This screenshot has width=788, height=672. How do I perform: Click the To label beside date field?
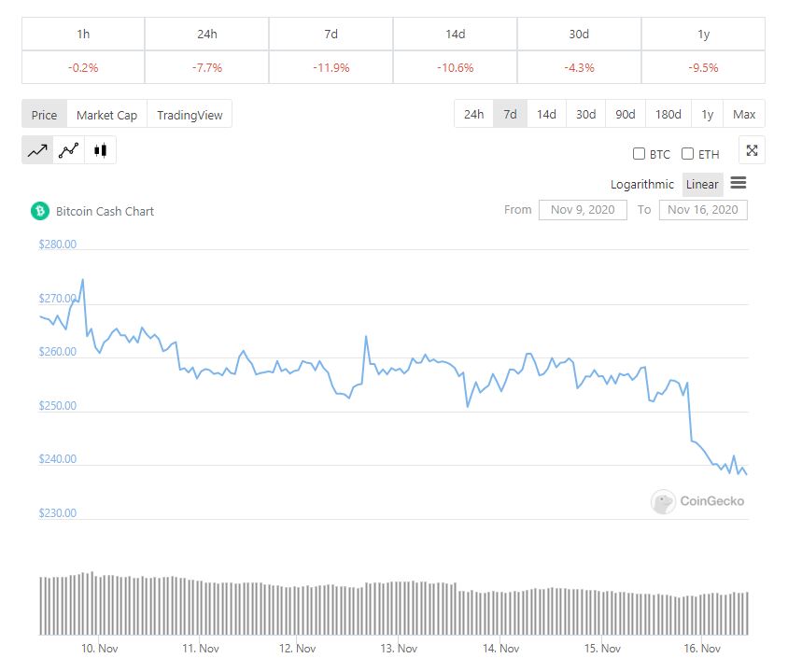click(644, 210)
